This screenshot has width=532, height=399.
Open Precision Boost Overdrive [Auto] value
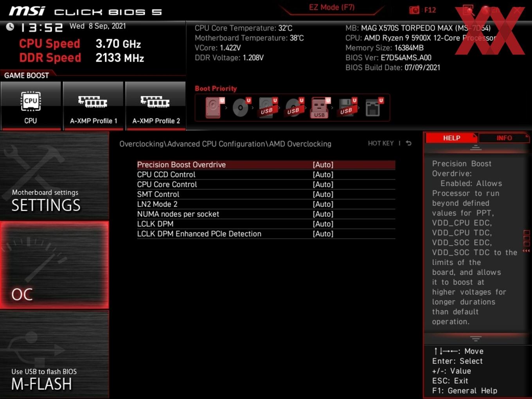[x=323, y=165]
